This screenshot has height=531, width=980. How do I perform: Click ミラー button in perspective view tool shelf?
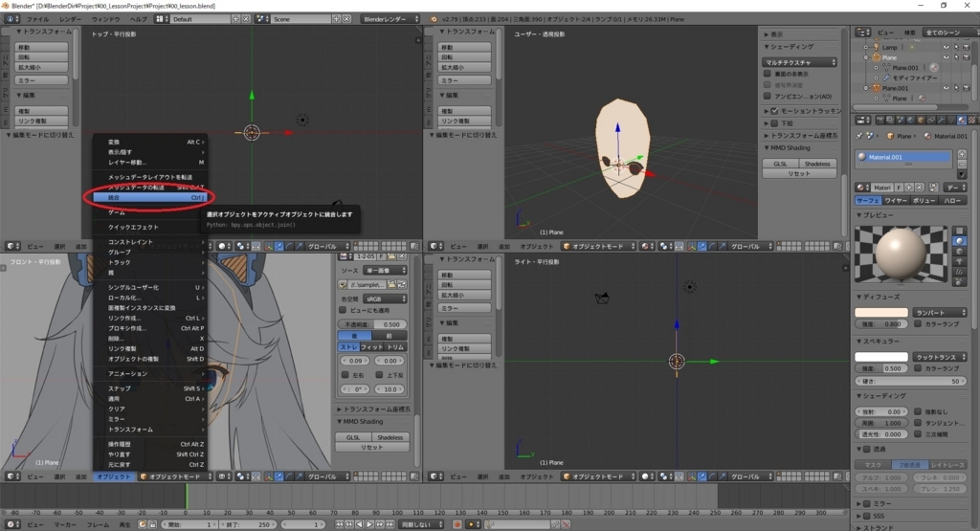coord(464,80)
